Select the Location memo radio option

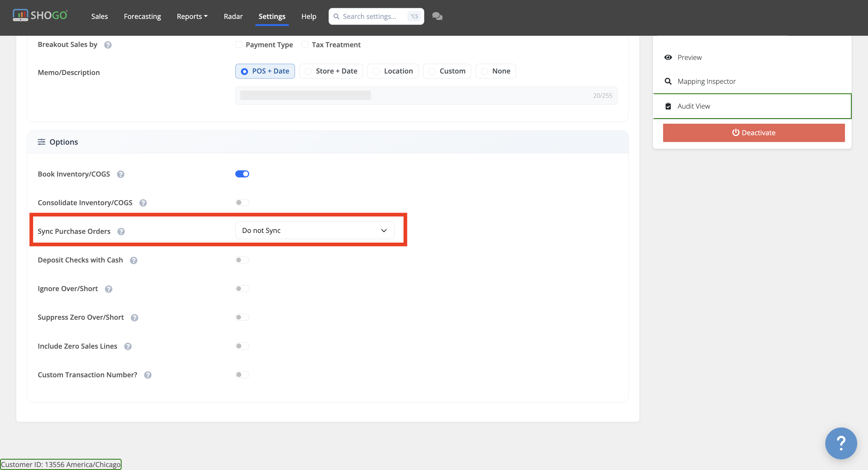tap(393, 71)
